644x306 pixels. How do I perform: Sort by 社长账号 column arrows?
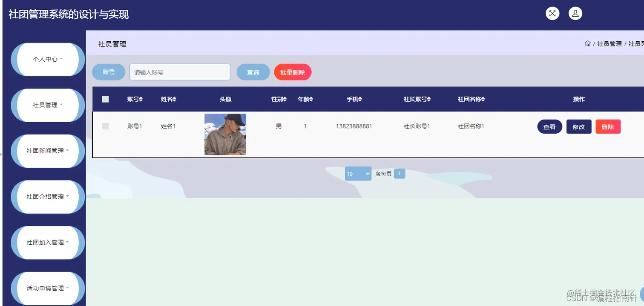point(429,99)
